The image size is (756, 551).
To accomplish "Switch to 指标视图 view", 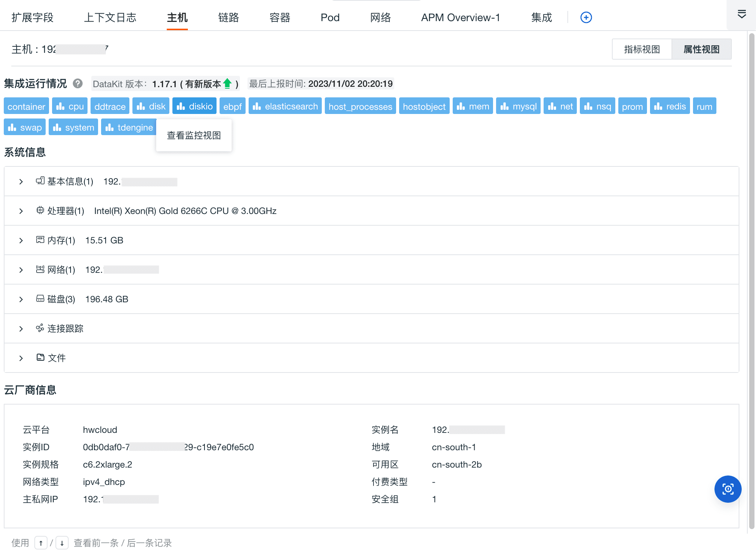I will [x=642, y=49].
